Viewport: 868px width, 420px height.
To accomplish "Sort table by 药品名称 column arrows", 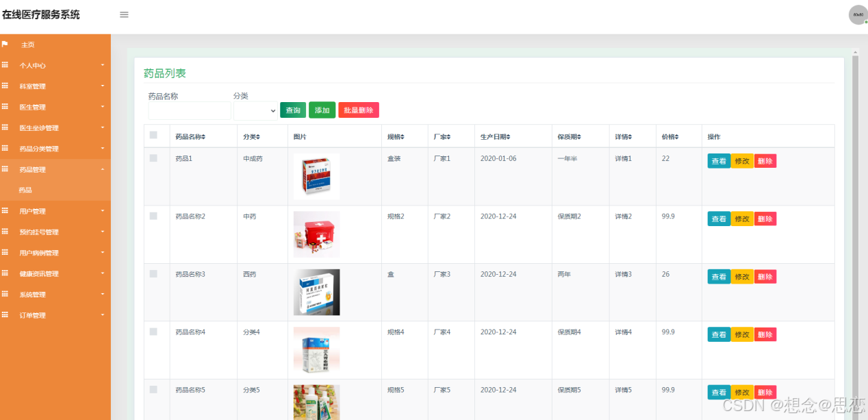I will pos(203,137).
